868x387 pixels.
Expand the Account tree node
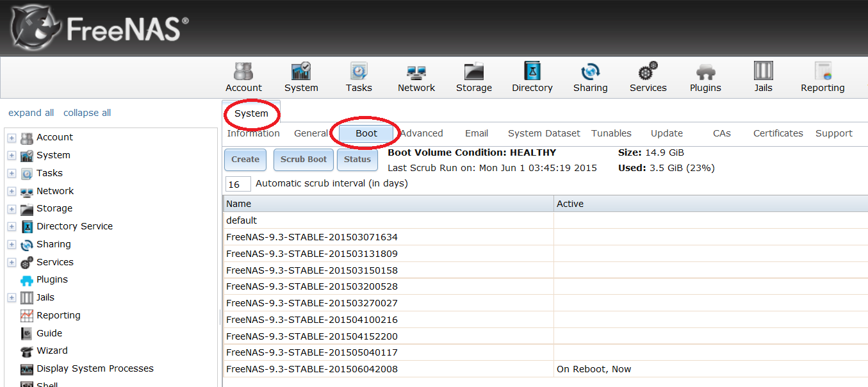click(x=12, y=138)
